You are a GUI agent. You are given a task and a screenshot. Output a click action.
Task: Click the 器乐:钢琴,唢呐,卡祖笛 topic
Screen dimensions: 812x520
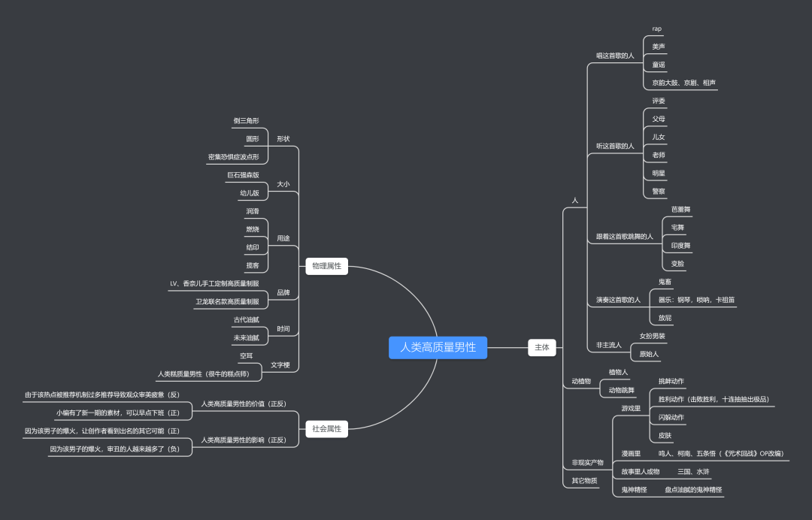[x=696, y=300]
